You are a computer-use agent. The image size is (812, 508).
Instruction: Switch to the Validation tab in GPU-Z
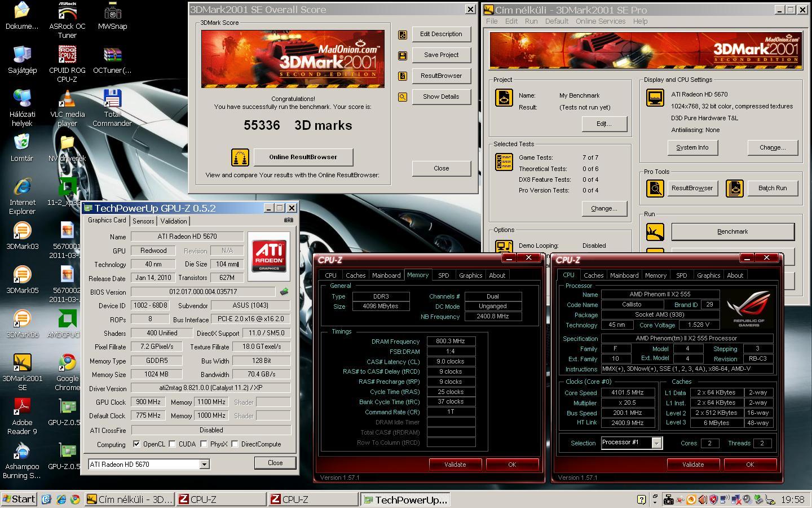click(x=173, y=221)
